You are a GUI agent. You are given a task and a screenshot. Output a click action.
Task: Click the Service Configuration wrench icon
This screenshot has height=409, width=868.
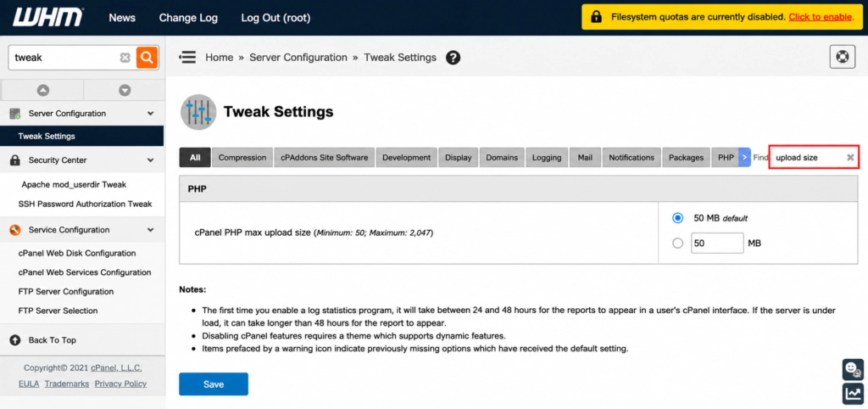pos(15,230)
